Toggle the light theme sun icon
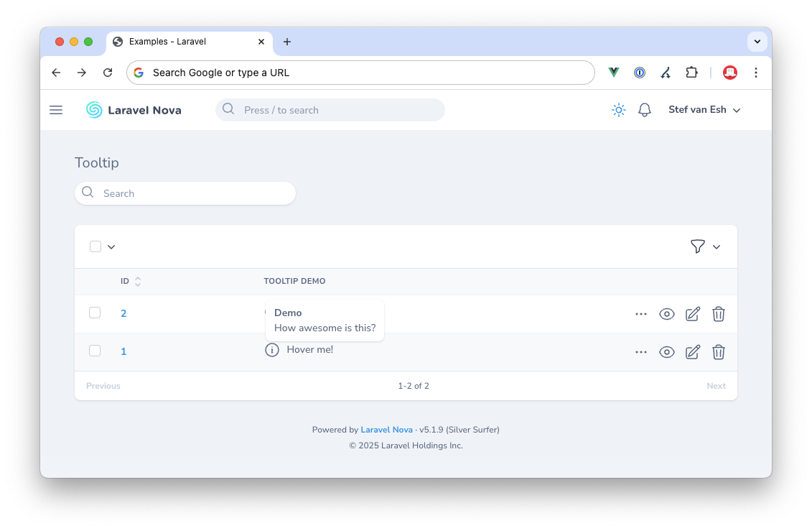Image resolution: width=812 pixels, height=531 pixels. pyautogui.click(x=618, y=110)
